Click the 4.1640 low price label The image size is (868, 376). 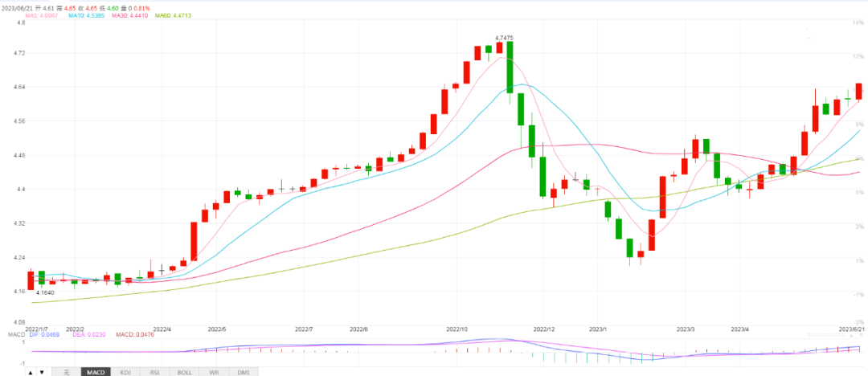[47, 293]
